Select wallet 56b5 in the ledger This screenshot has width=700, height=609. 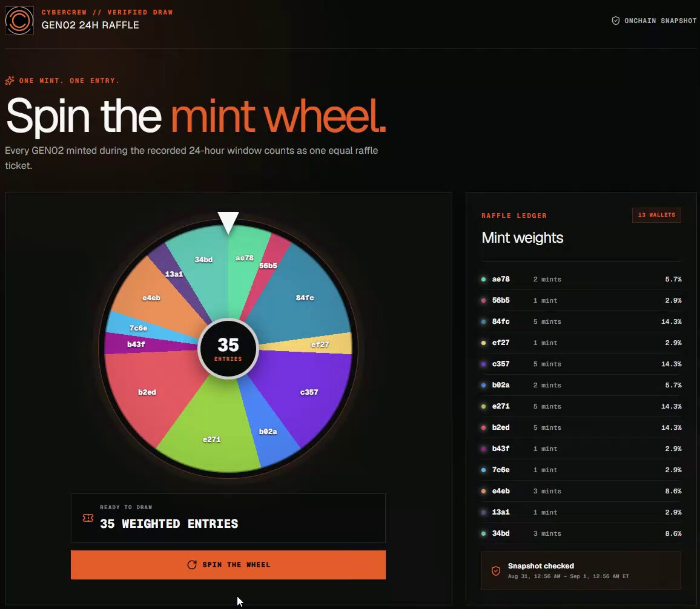coord(581,300)
